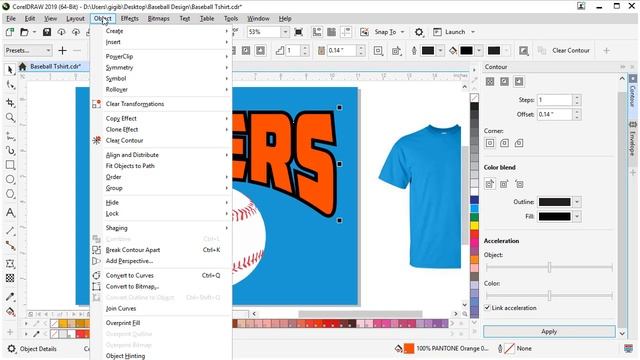This screenshot has width=640, height=360.
Task: Select the Transparency checker tool
Action: click(x=10, y=278)
